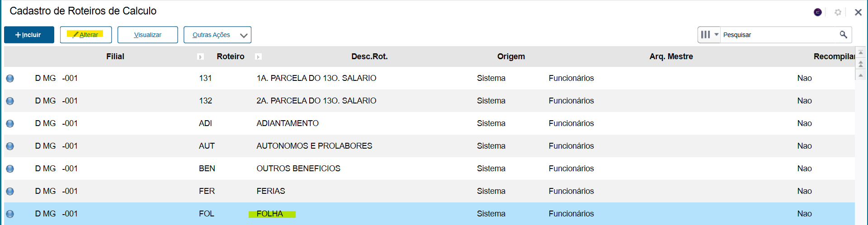
Task: Click sort arrow beside Roteiro column
Action: point(258,57)
